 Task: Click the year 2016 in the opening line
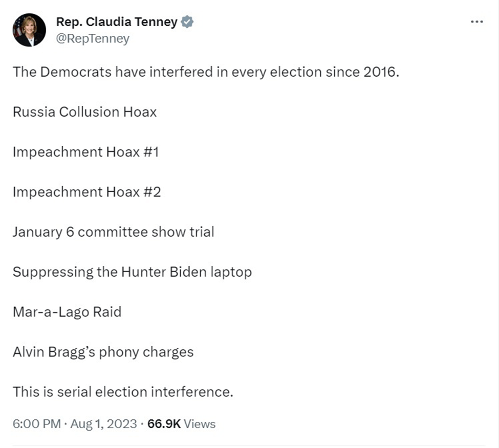(x=379, y=72)
